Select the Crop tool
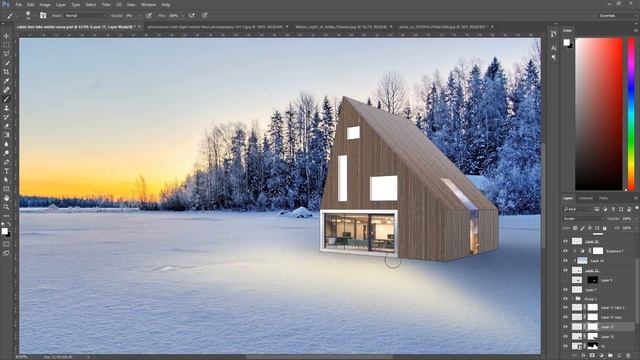This screenshot has height=360, width=640. 6,72
